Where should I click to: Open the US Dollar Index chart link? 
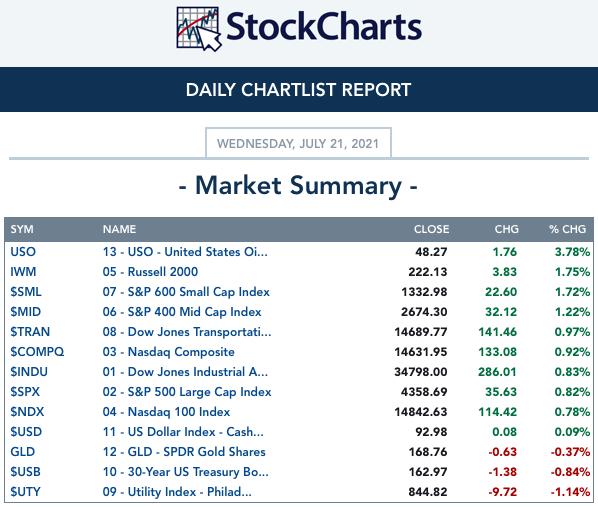click(x=183, y=432)
